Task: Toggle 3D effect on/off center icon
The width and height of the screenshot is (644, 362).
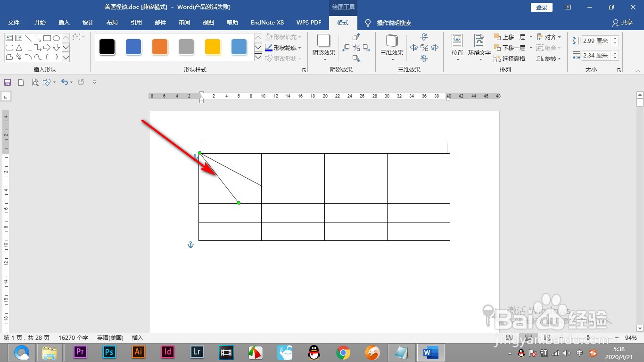Action: (x=424, y=48)
